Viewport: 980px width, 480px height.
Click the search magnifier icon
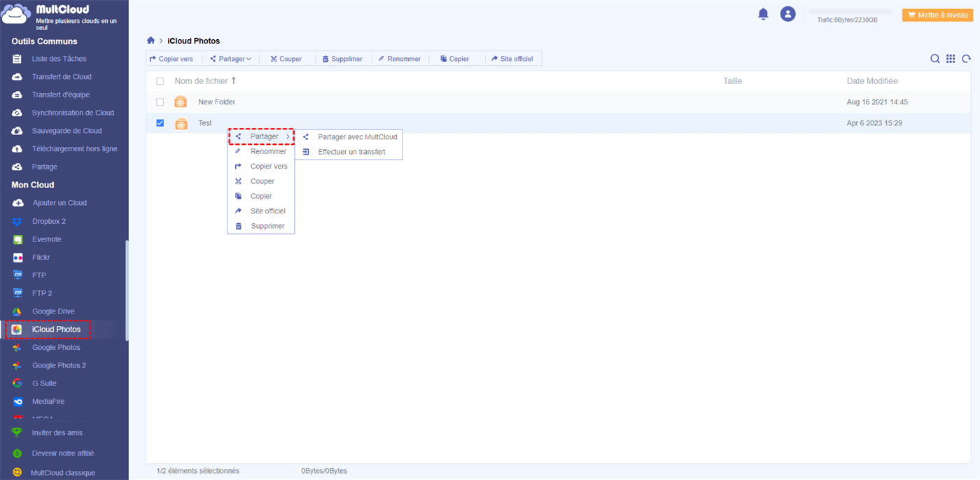[x=934, y=59]
